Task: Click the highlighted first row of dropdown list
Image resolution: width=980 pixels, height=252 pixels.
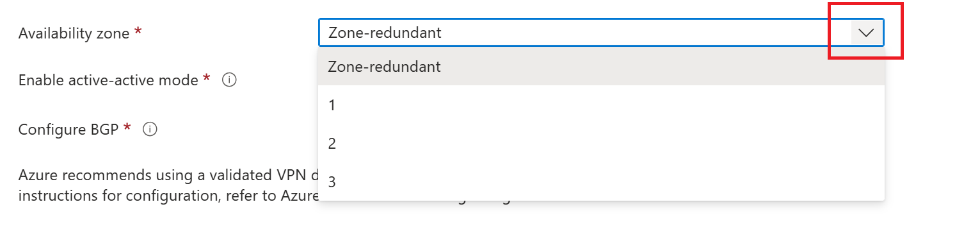Action: pyautogui.click(x=601, y=67)
